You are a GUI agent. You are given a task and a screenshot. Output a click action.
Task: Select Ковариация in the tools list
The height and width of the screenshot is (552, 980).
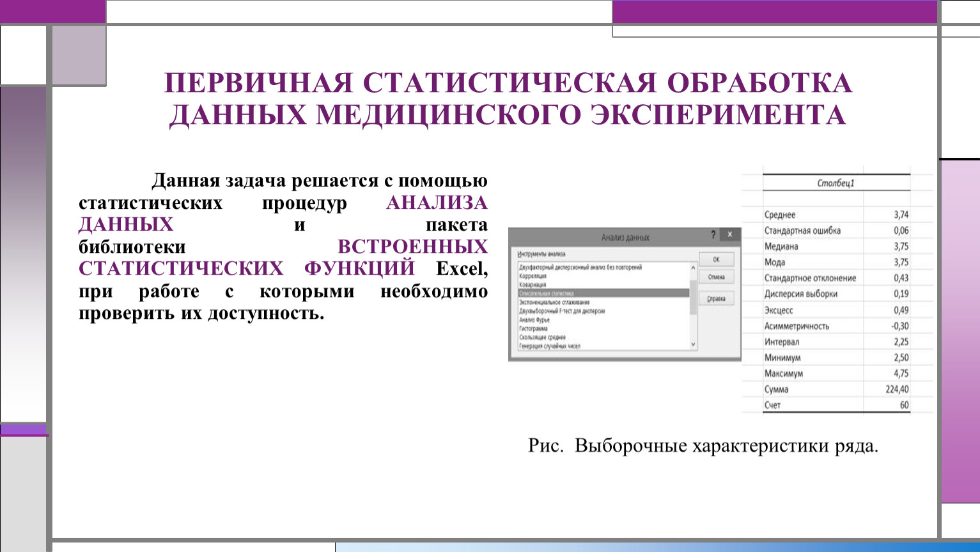pos(533,285)
